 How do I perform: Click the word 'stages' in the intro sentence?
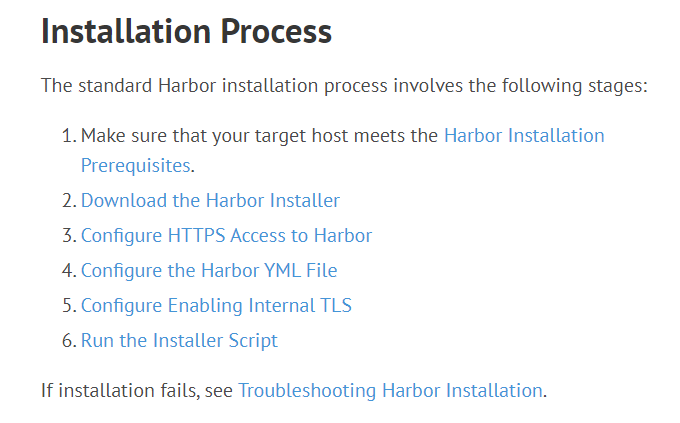coord(617,85)
